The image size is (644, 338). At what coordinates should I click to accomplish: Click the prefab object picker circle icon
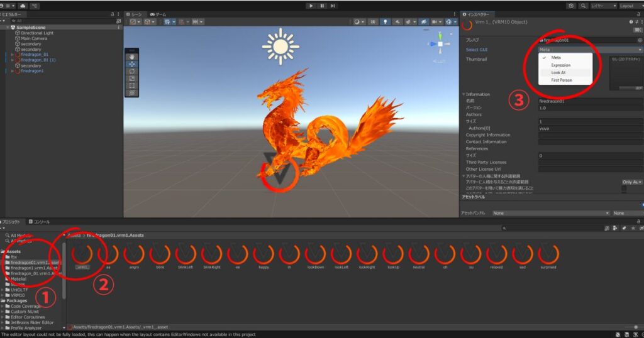click(640, 40)
